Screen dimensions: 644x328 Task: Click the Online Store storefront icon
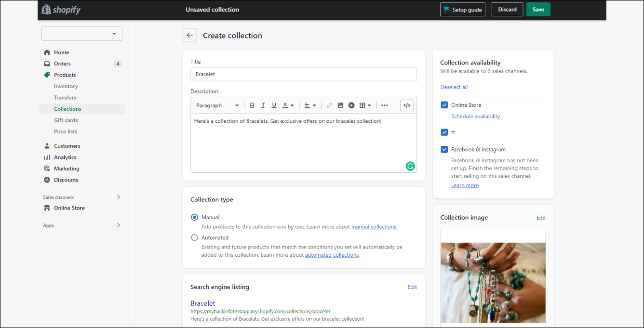point(47,208)
